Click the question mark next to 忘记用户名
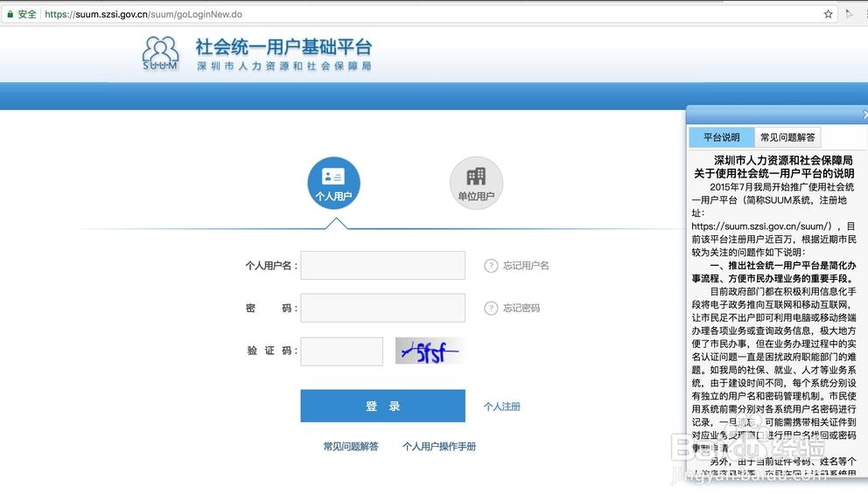The image size is (868, 494). pyautogui.click(x=491, y=266)
